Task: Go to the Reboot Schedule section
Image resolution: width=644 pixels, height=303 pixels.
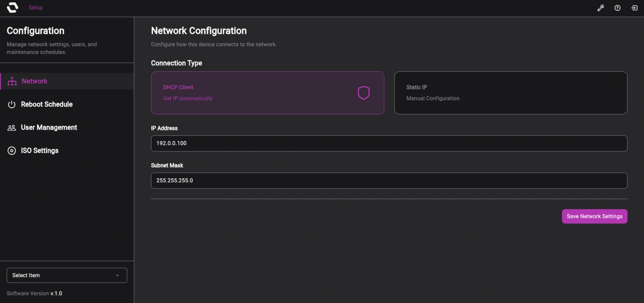Action: tap(46, 104)
